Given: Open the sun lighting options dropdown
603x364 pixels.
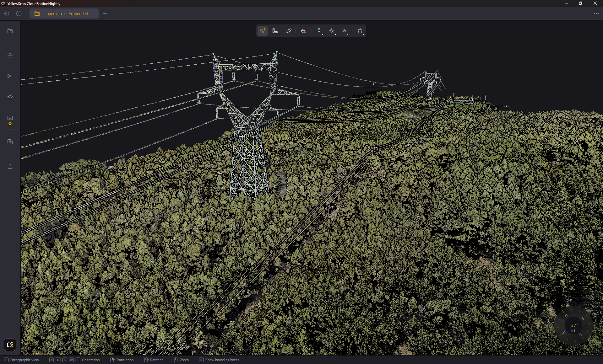Looking at the screenshot, I should (x=332, y=31).
